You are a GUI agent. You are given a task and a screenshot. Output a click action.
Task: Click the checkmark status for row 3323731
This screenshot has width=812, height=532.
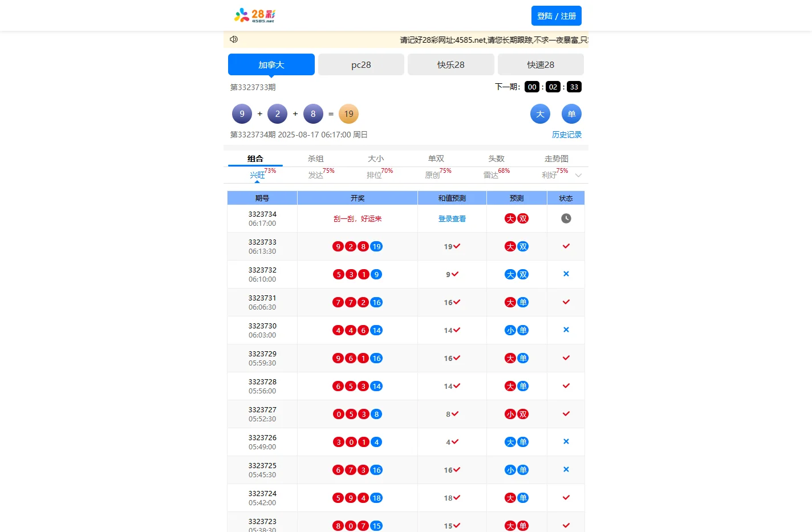point(566,302)
